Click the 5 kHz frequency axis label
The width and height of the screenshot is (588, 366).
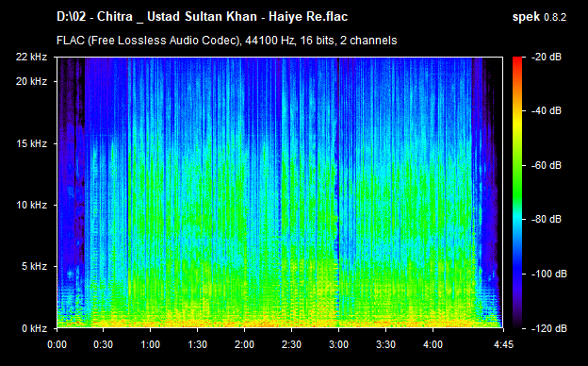[x=34, y=267]
